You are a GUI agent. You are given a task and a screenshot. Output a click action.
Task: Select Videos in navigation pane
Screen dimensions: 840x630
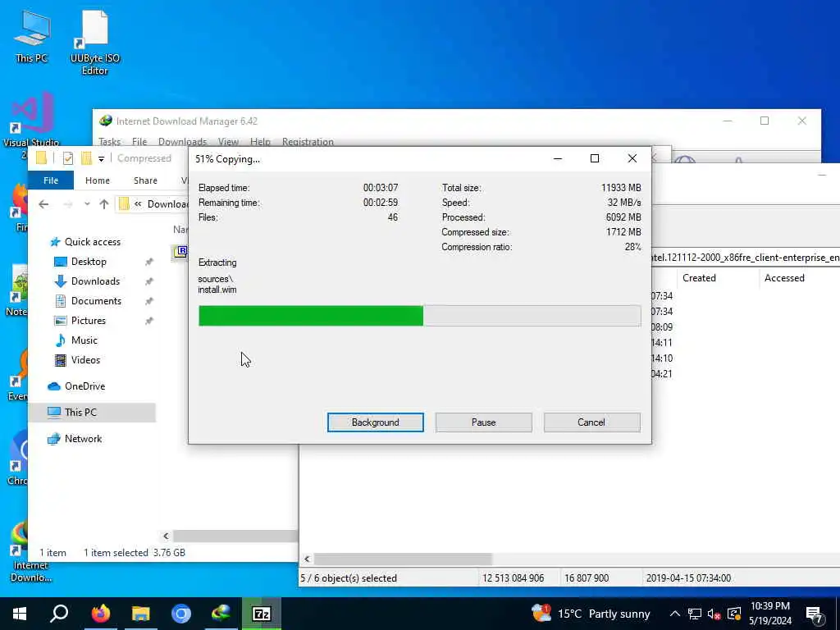point(78,360)
